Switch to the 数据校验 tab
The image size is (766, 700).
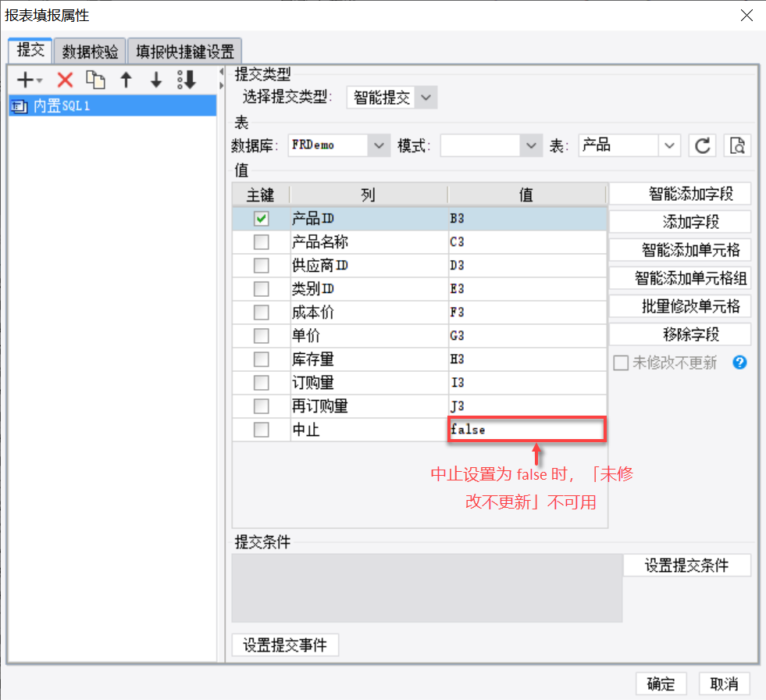91,52
